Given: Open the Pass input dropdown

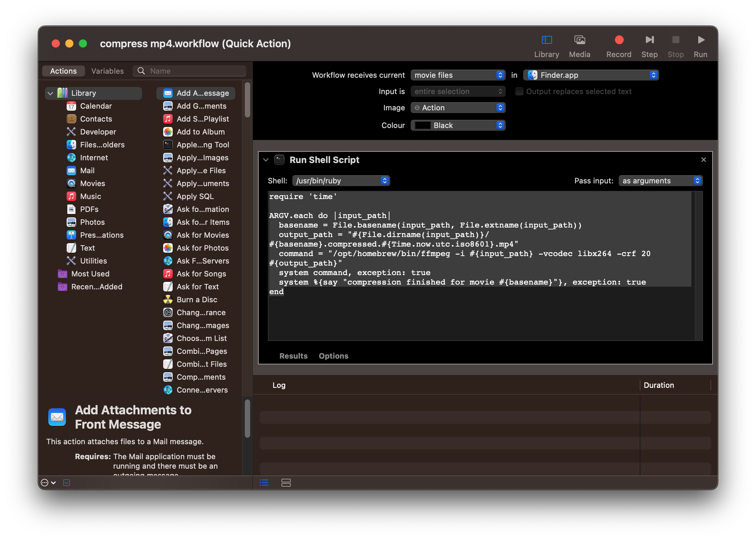Looking at the screenshot, I should point(660,181).
